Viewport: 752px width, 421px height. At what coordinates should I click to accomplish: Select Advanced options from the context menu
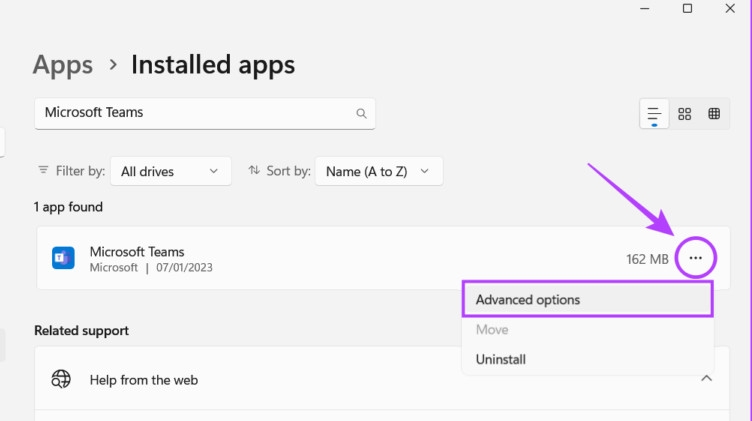(588, 300)
